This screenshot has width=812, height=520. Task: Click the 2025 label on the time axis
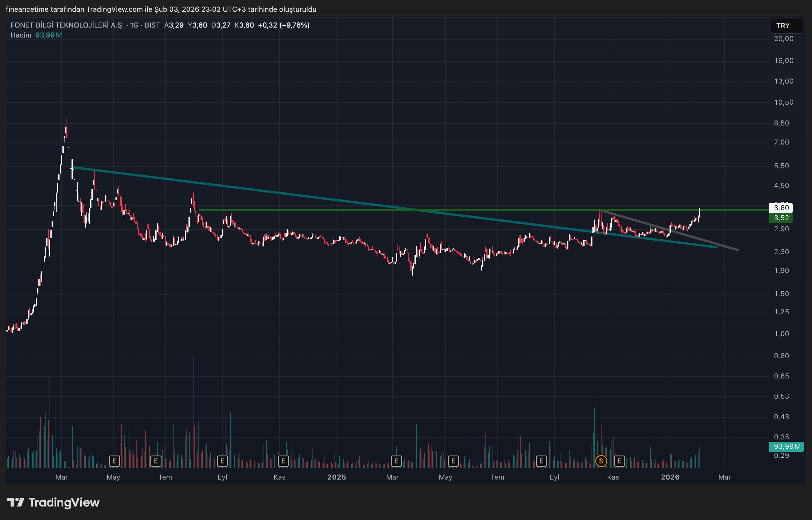coord(337,477)
